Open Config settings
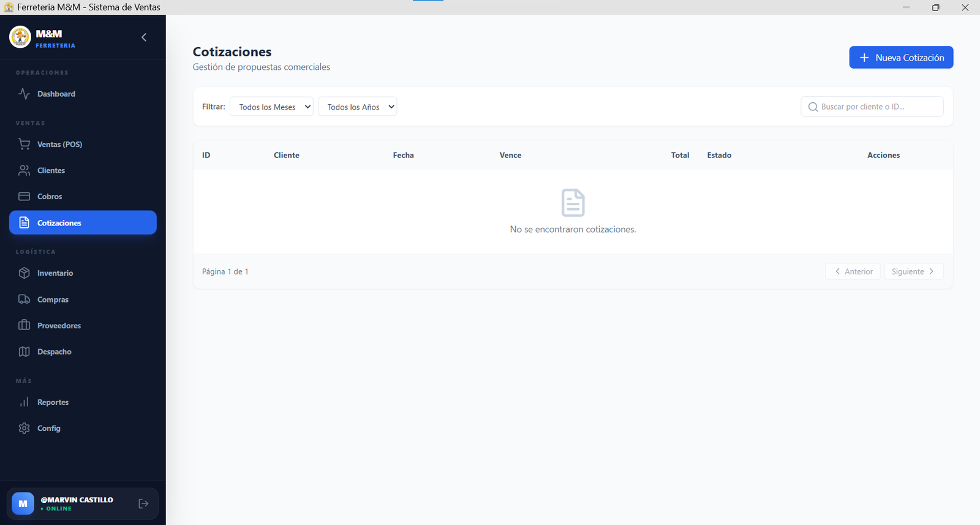The image size is (980, 525). point(83,428)
